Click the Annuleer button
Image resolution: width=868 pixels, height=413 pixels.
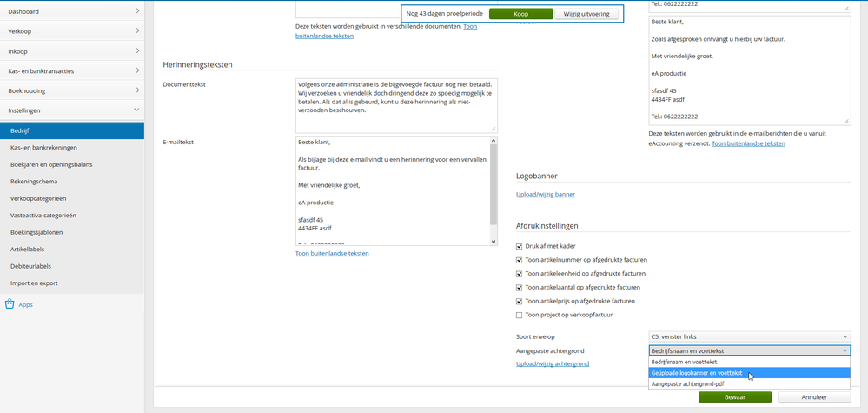814,397
